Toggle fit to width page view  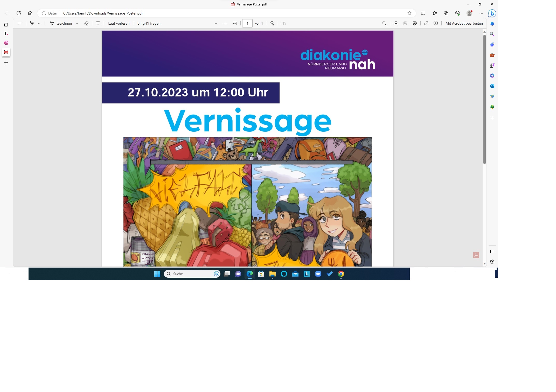click(x=235, y=23)
